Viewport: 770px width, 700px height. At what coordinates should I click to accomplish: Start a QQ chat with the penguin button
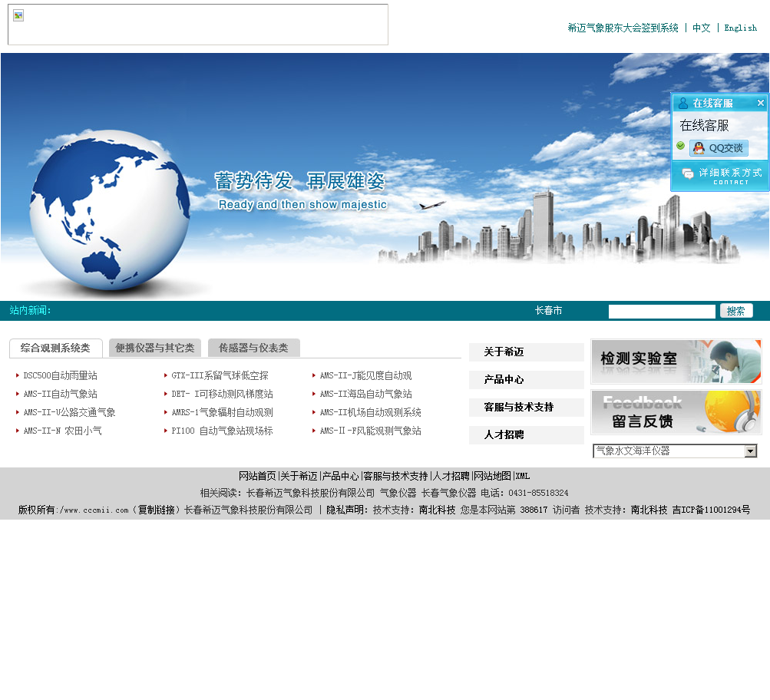click(719, 148)
